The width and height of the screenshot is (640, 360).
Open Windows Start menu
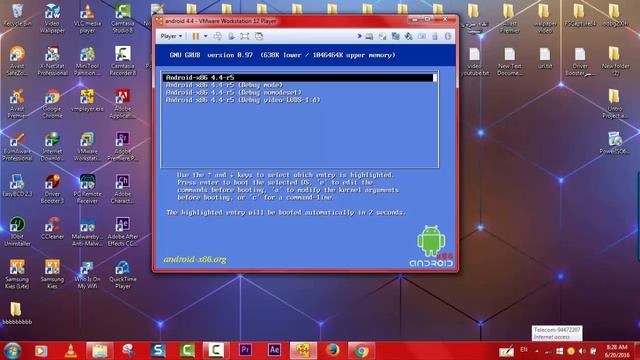[x=12, y=351]
